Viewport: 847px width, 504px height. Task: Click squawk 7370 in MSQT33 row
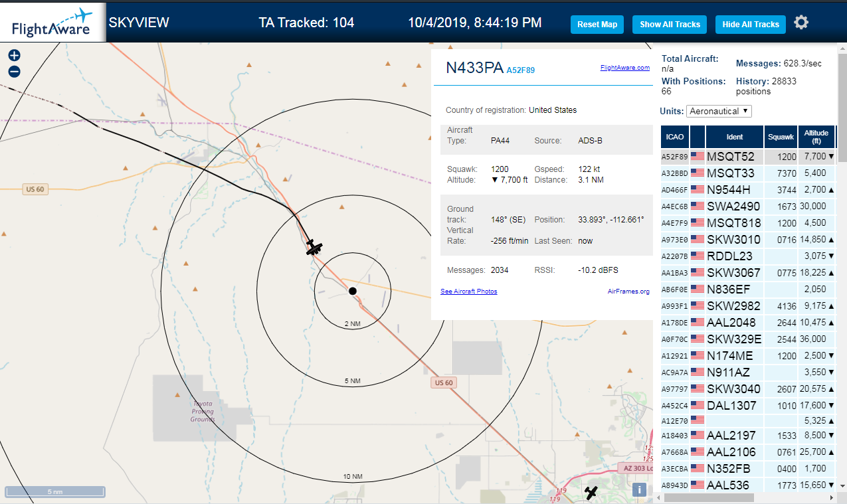tap(786, 173)
